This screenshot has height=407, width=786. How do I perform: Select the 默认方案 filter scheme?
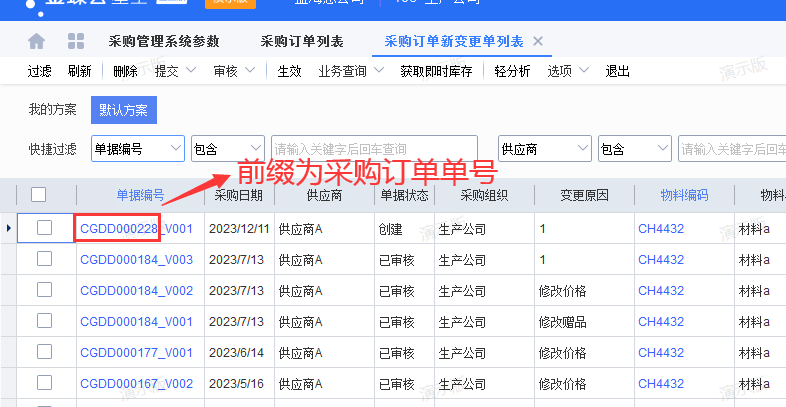(x=124, y=110)
